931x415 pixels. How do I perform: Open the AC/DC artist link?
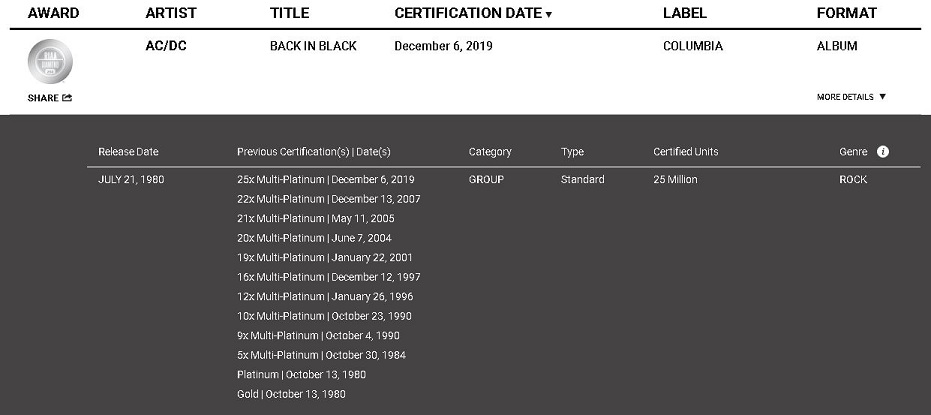coord(167,46)
